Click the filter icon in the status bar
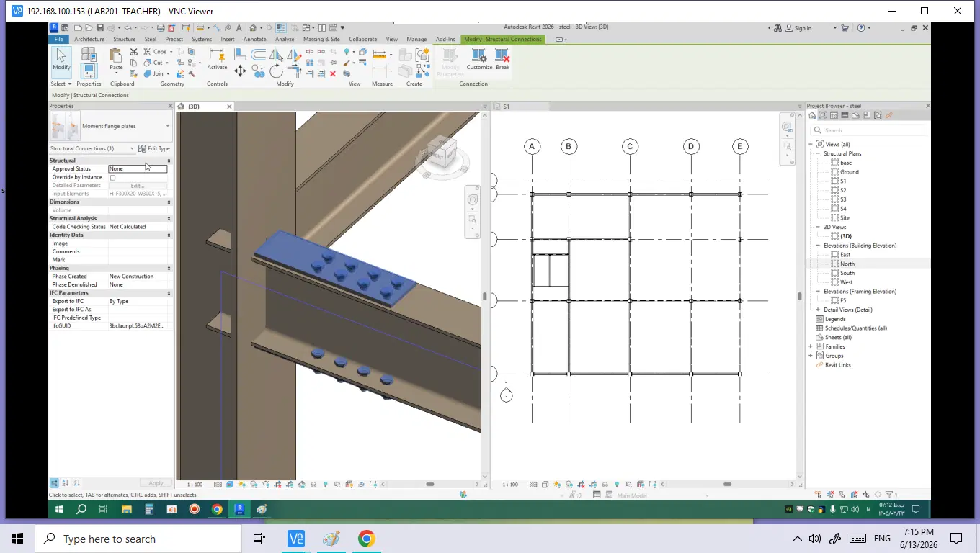980x553 pixels. [891, 495]
